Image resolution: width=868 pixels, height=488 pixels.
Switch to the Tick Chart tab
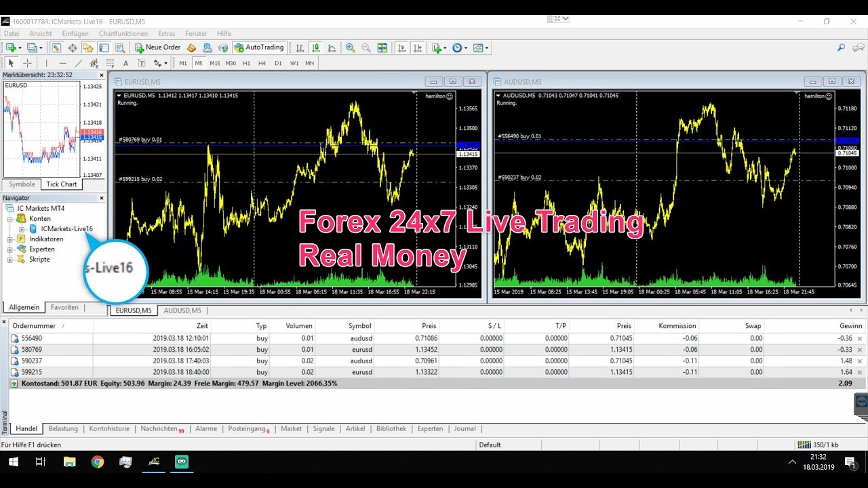[x=61, y=184]
